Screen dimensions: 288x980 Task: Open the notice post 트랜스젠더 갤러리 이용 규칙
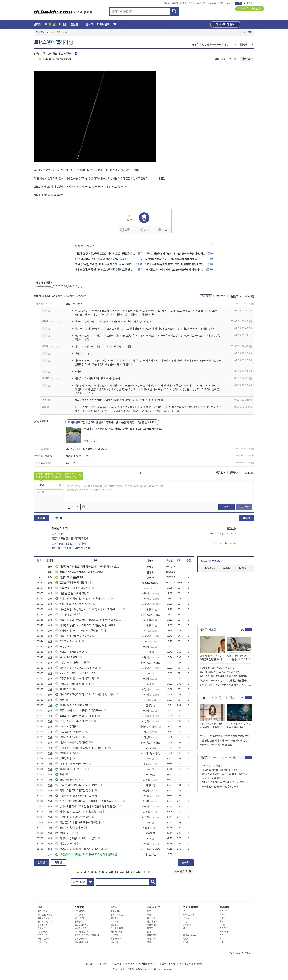click(x=75, y=583)
